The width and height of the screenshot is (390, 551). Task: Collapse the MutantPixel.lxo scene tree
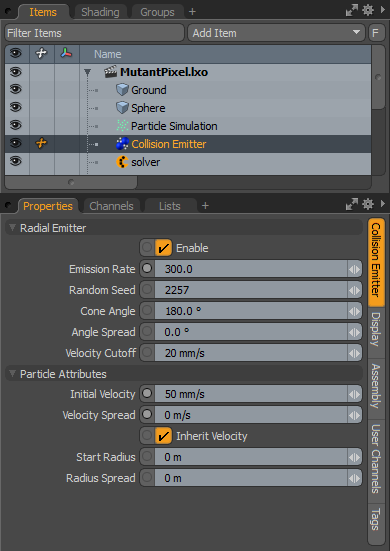[87, 72]
